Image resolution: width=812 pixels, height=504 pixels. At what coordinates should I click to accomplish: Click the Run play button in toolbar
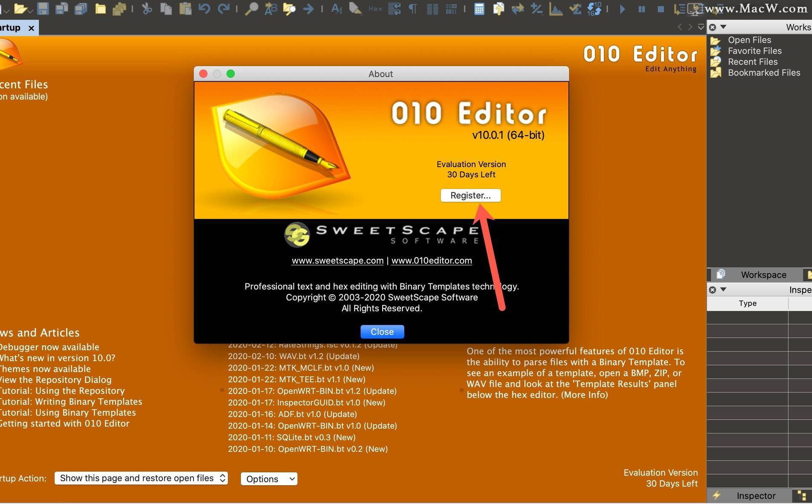pos(622,9)
